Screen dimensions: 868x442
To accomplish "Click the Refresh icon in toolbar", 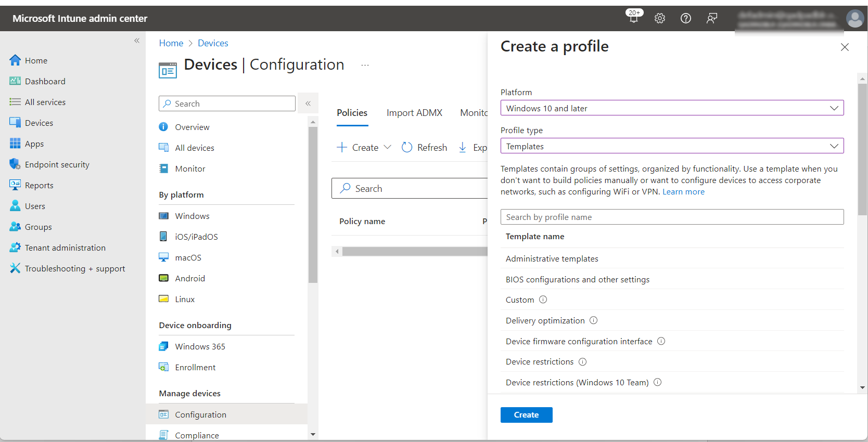I will point(407,148).
